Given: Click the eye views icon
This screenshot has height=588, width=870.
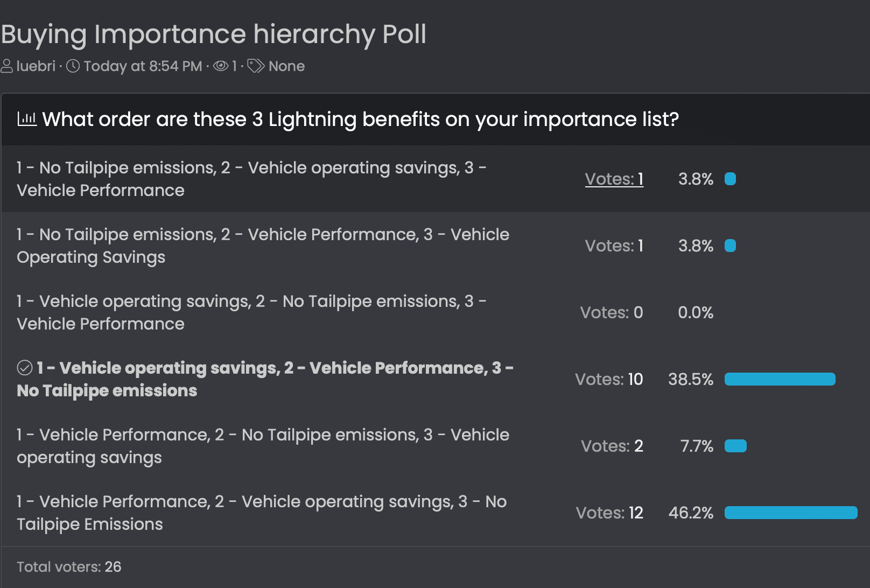Looking at the screenshot, I should (x=221, y=66).
